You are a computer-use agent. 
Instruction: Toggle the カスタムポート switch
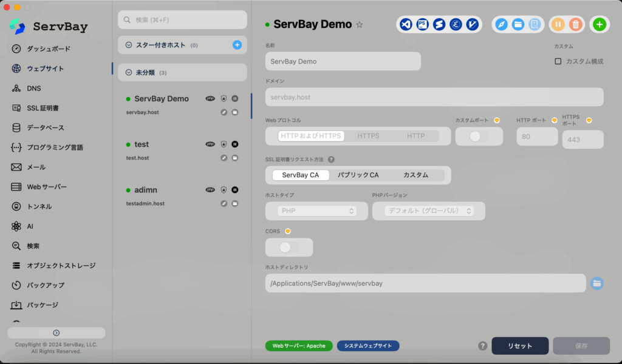tap(479, 136)
